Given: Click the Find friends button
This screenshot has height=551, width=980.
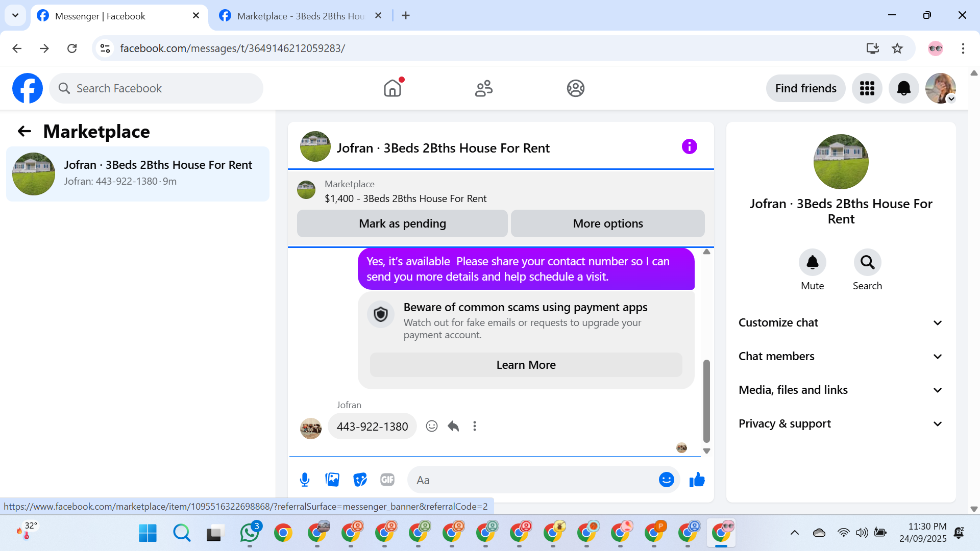Looking at the screenshot, I should point(806,88).
